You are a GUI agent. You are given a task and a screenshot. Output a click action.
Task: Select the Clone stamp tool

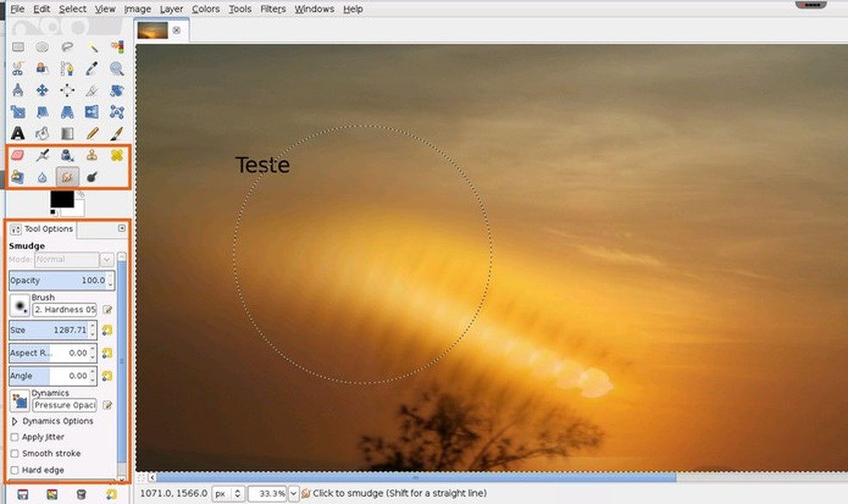click(92, 156)
